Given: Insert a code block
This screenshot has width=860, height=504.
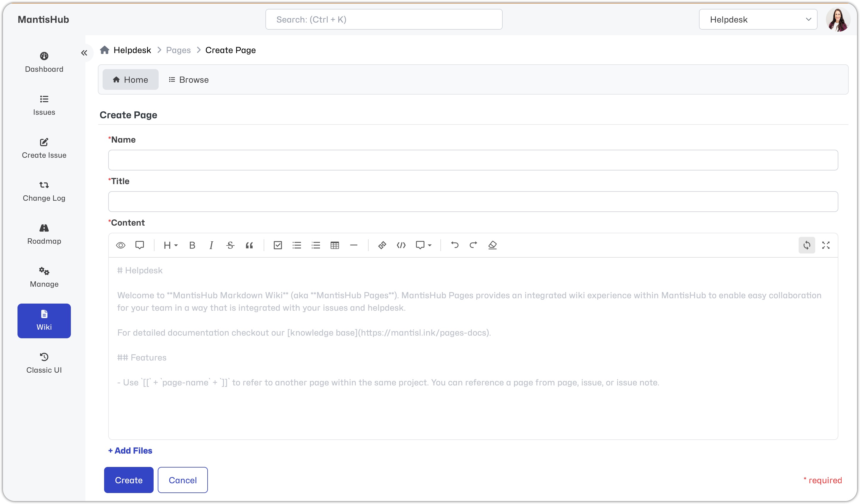Looking at the screenshot, I should [401, 245].
